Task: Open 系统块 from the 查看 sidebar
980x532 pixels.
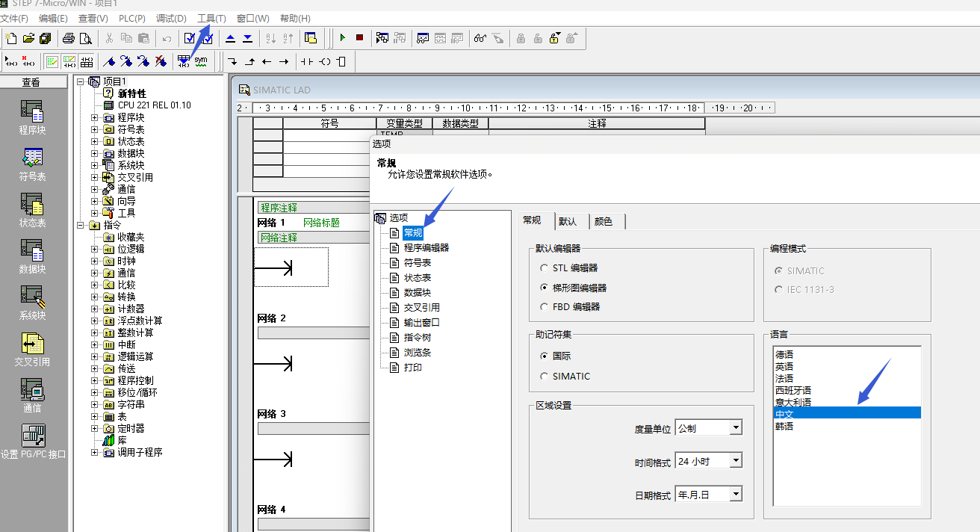Action: pos(32,303)
